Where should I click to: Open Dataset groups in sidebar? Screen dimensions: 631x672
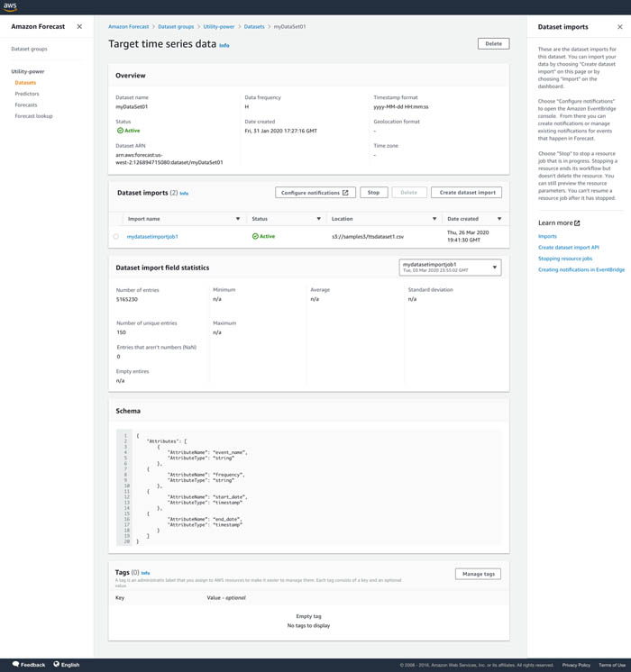pos(29,49)
